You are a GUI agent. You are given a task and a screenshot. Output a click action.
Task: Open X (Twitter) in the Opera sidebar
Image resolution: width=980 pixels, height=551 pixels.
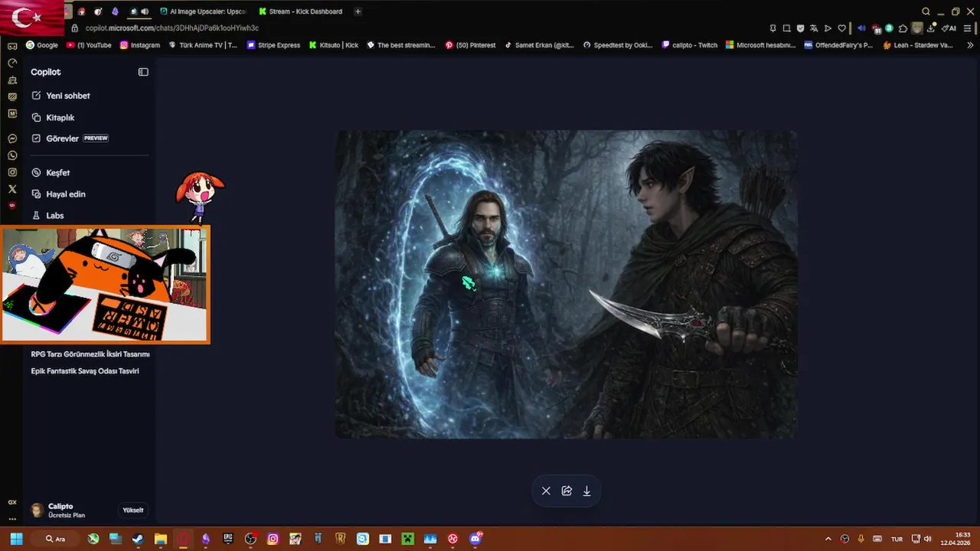coord(12,189)
